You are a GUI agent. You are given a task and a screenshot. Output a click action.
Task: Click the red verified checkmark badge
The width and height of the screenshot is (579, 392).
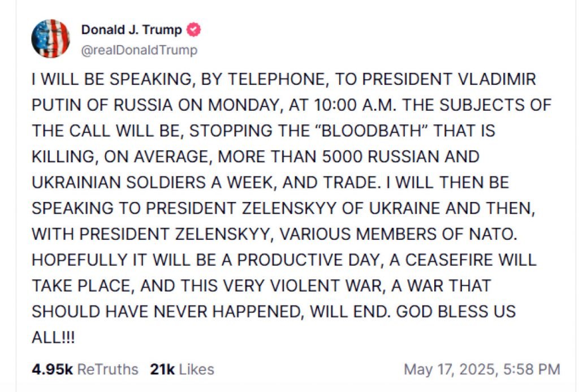193,30
